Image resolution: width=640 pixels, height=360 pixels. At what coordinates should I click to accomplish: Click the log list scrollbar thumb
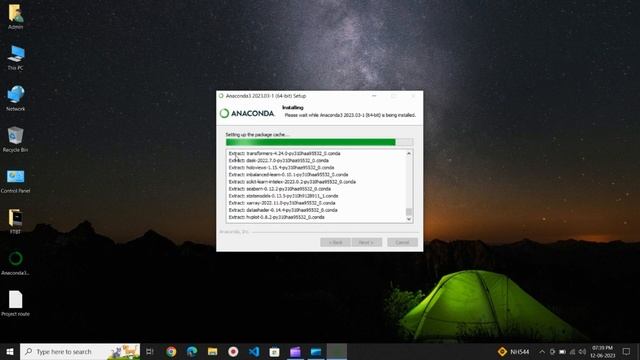coord(409,211)
